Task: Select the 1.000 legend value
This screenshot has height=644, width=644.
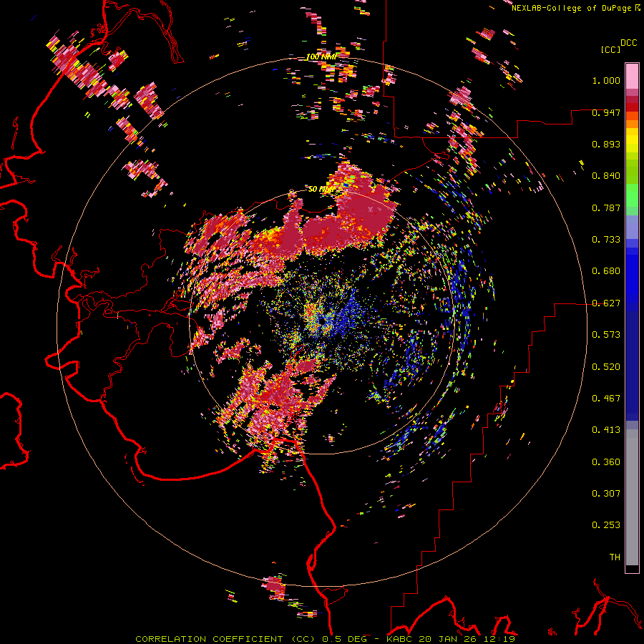Action: [x=606, y=80]
